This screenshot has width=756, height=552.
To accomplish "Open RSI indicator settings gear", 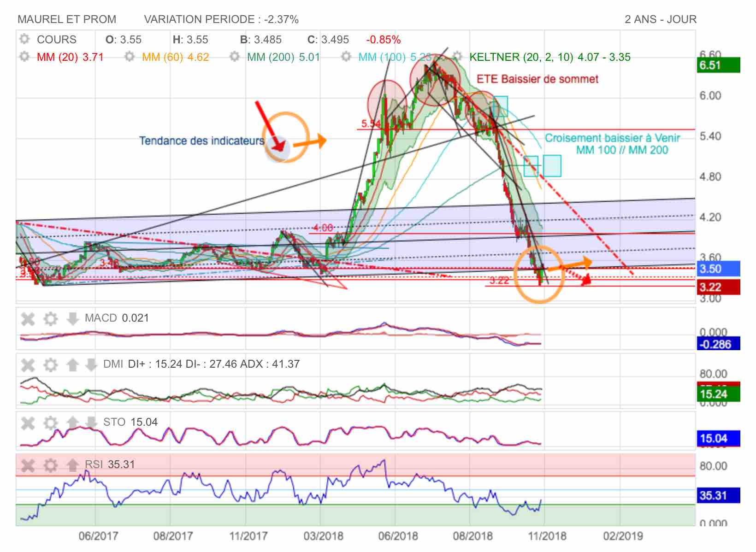I will tap(51, 465).
